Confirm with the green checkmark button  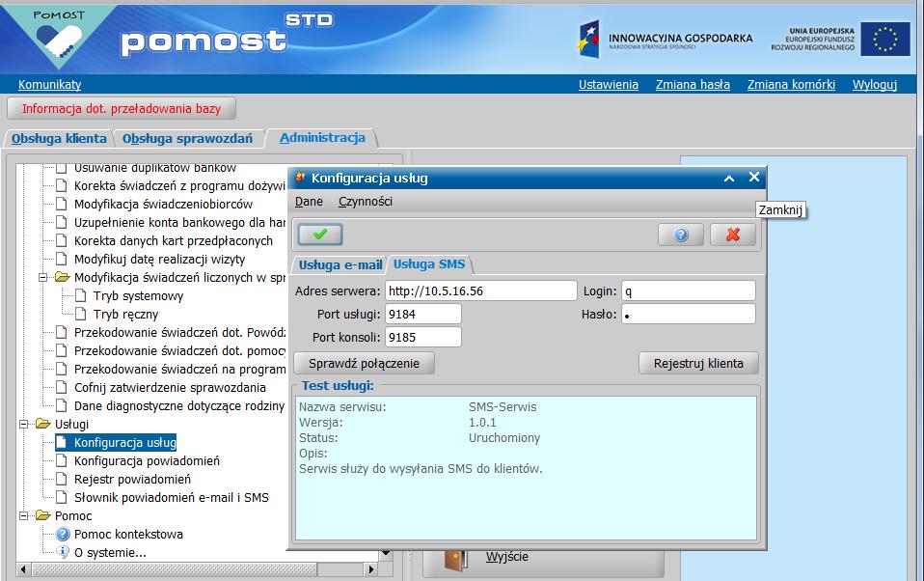pos(320,235)
